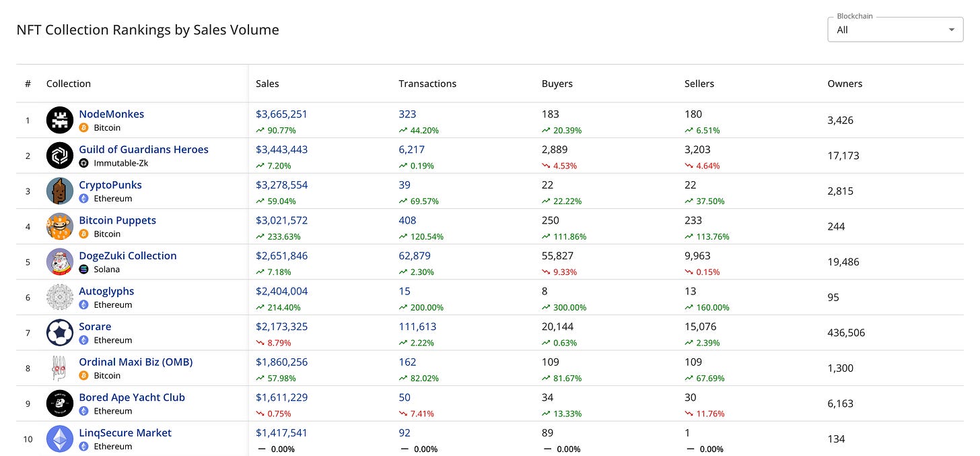This screenshot has height=456, width=980.
Task: Click the Collection column header
Action: click(x=69, y=84)
